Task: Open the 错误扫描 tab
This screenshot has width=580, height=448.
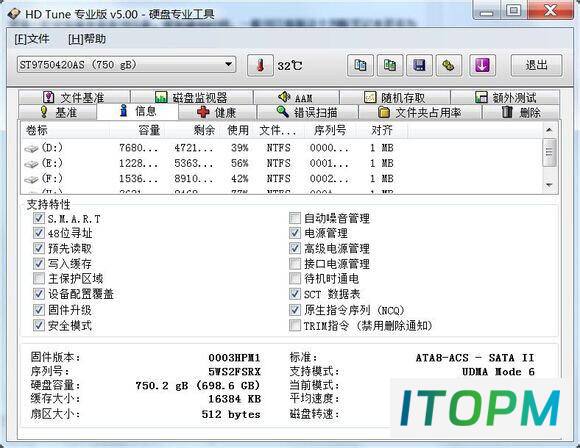Action: (307, 112)
